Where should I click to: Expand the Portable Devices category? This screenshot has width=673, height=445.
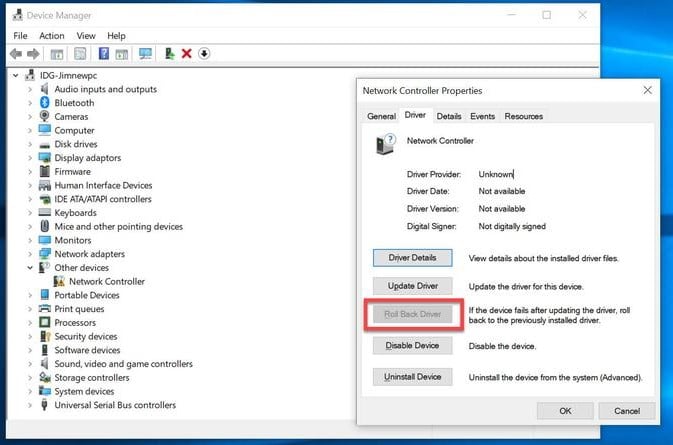point(30,295)
